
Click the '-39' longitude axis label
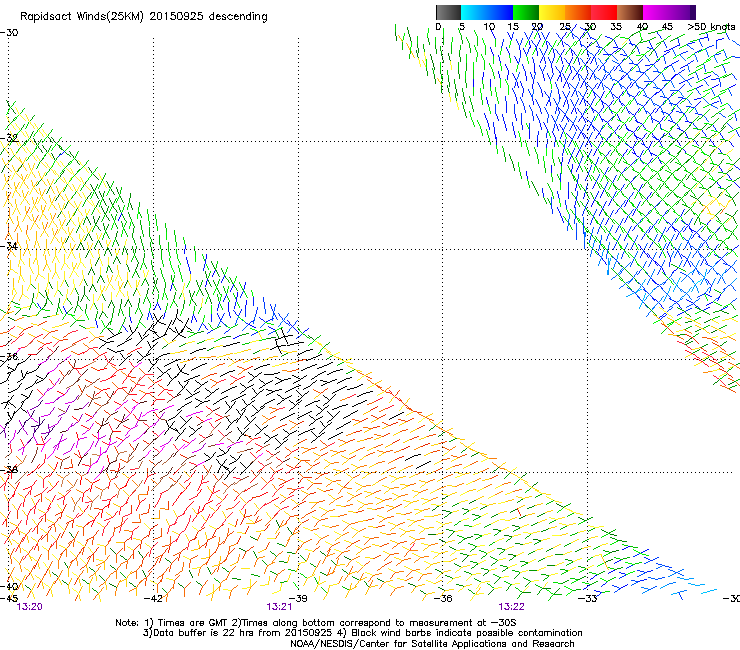click(x=298, y=599)
